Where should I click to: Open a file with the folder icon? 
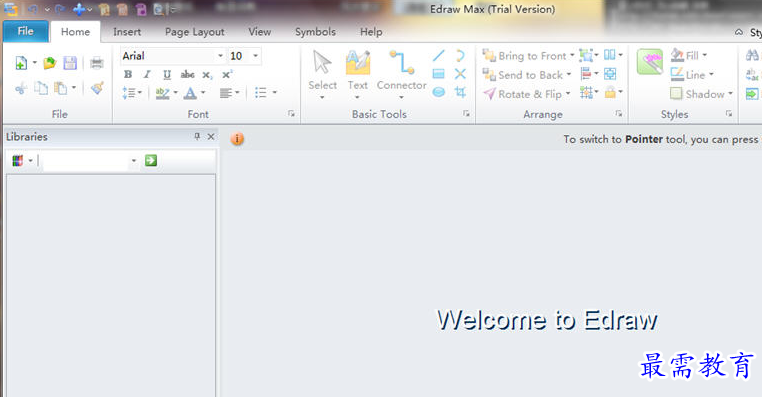click(x=50, y=63)
